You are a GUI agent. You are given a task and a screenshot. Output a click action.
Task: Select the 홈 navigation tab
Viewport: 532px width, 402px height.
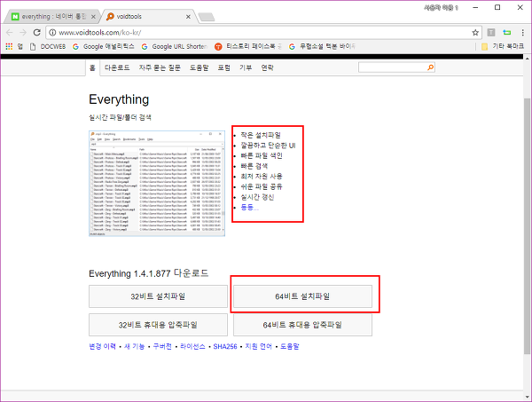(92, 67)
